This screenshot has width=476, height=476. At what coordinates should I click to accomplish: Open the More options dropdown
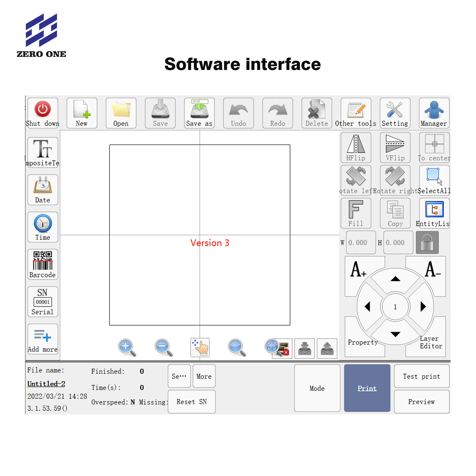(203, 375)
